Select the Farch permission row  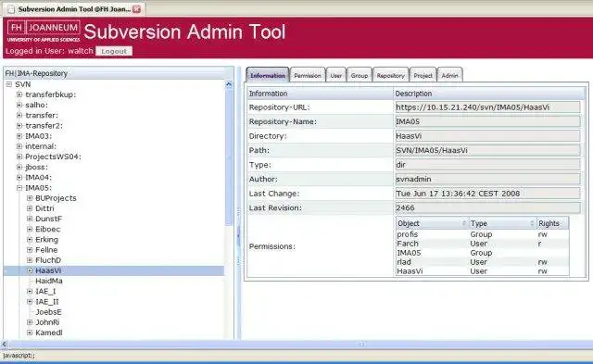coord(482,244)
